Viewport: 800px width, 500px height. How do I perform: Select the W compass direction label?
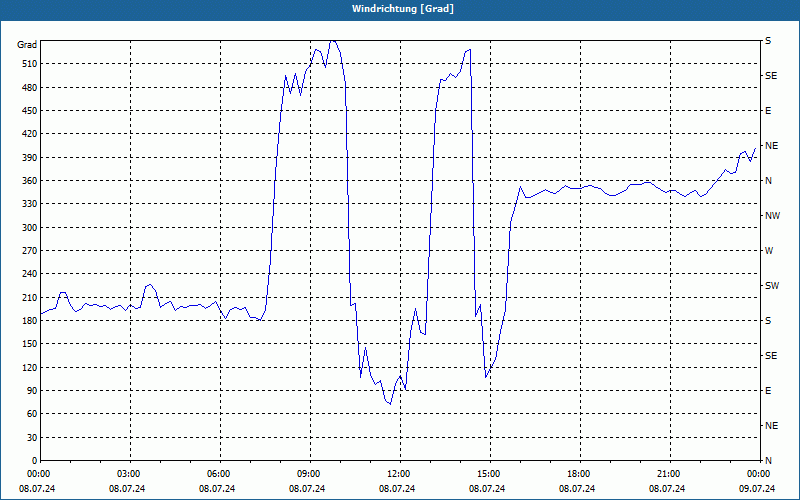769,251
